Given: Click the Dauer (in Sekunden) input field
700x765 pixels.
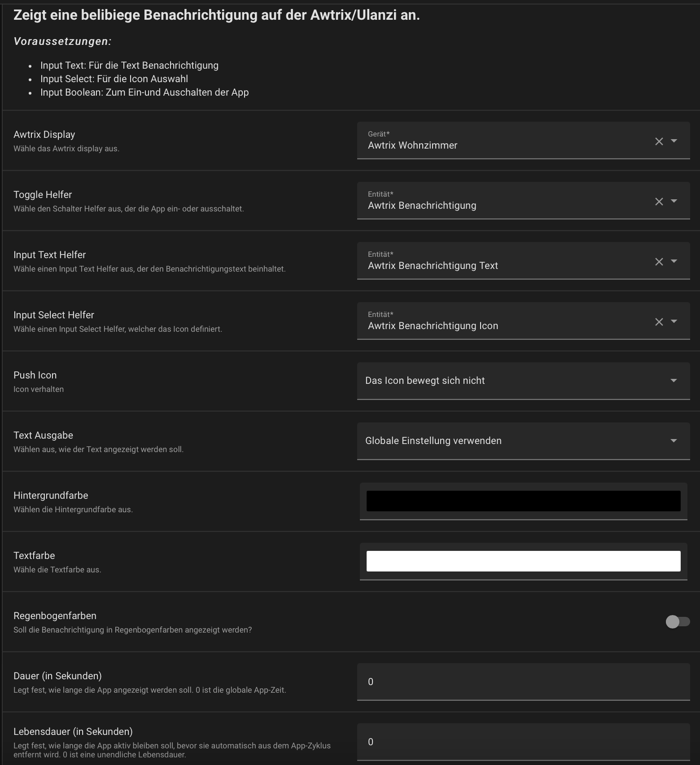Looking at the screenshot, I should tap(523, 681).
